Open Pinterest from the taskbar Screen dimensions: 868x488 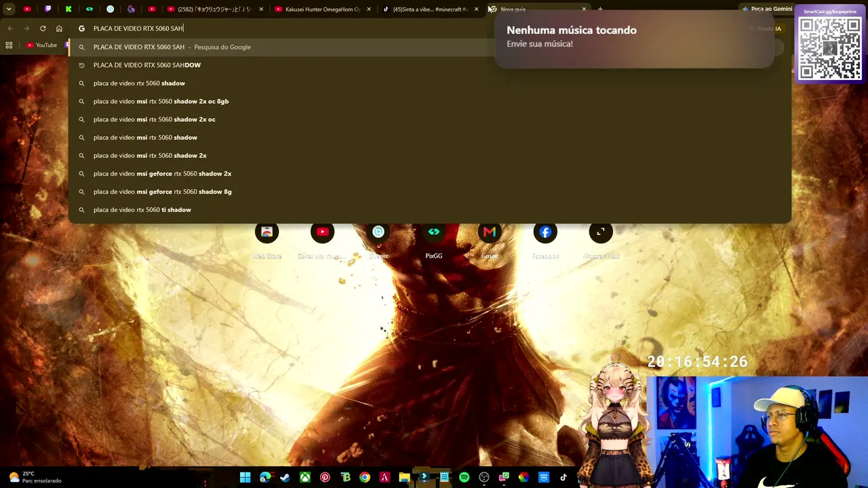coord(325,477)
